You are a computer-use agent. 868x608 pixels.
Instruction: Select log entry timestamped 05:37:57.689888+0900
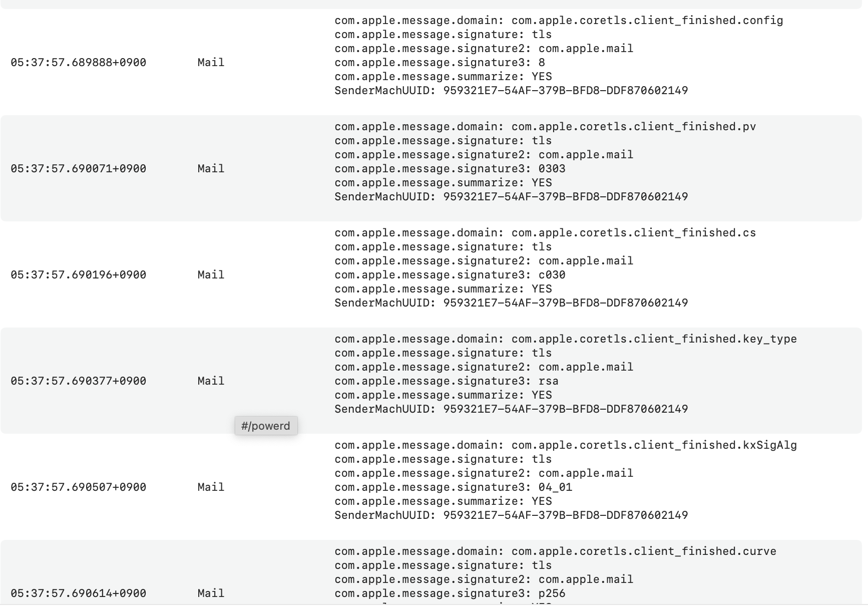point(79,63)
